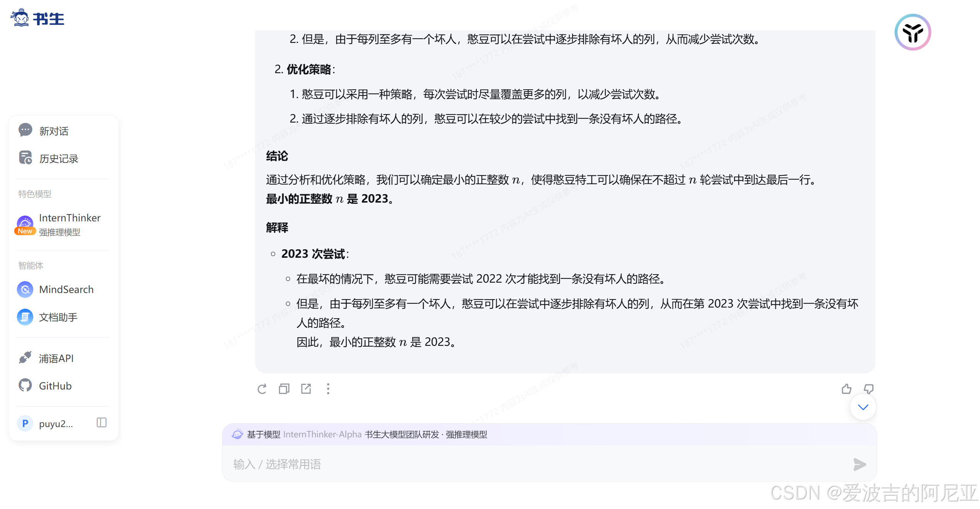
Task: Open the 浦语API link
Action: [56, 358]
